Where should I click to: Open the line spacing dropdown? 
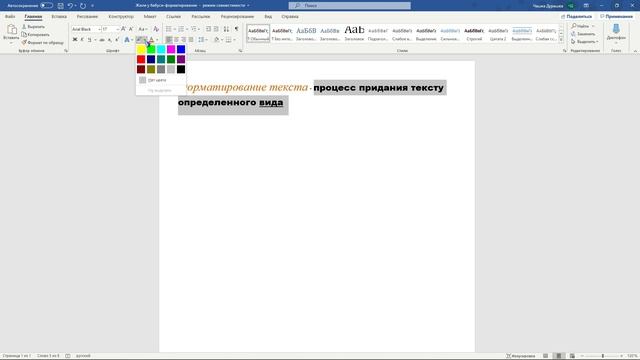point(202,40)
